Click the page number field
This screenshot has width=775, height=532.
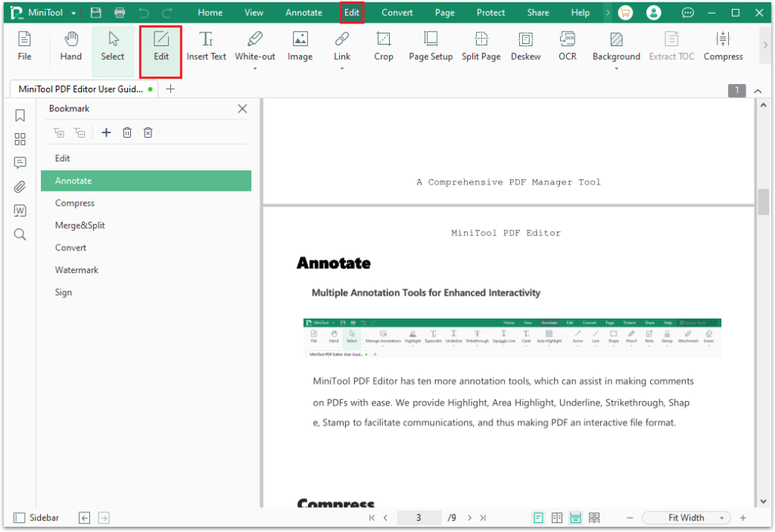(419, 518)
